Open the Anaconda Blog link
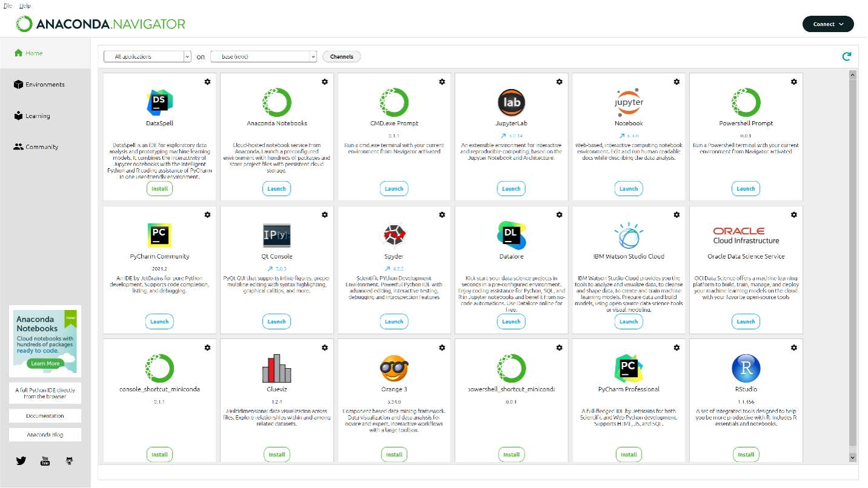Screen dimensions: 868x488 pos(45,435)
